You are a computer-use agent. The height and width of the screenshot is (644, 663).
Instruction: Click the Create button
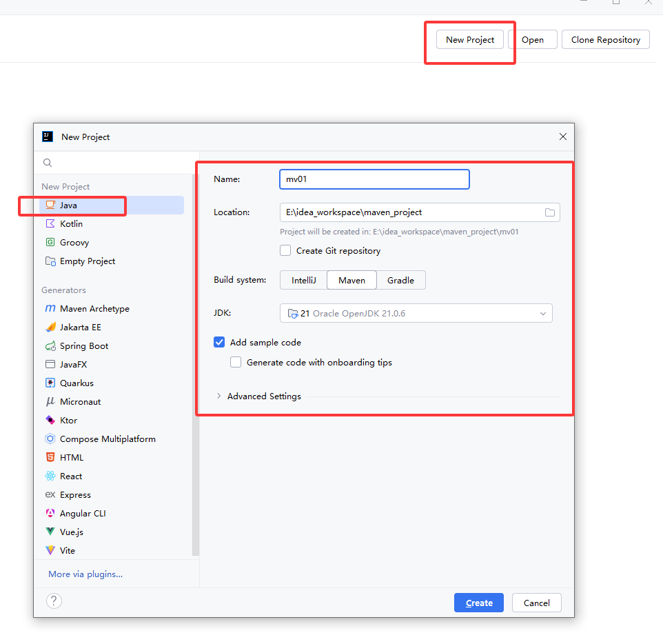479,603
